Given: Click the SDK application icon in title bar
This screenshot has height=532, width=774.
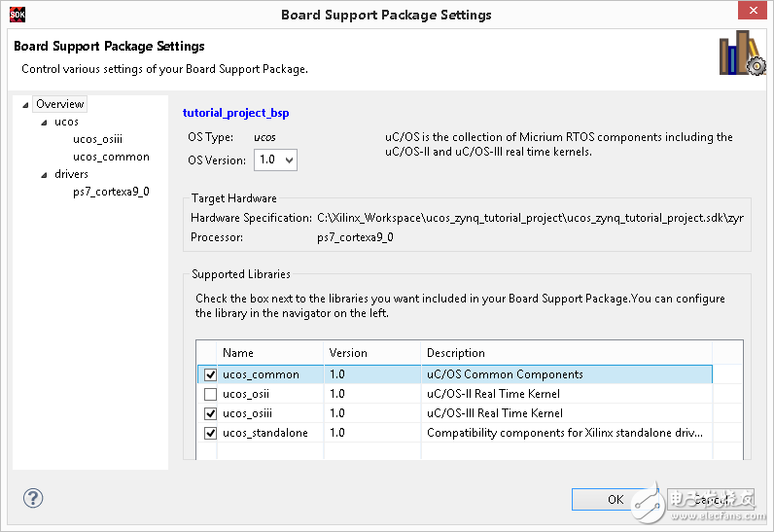Looking at the screenshot, I should click(x=14, y=14).
